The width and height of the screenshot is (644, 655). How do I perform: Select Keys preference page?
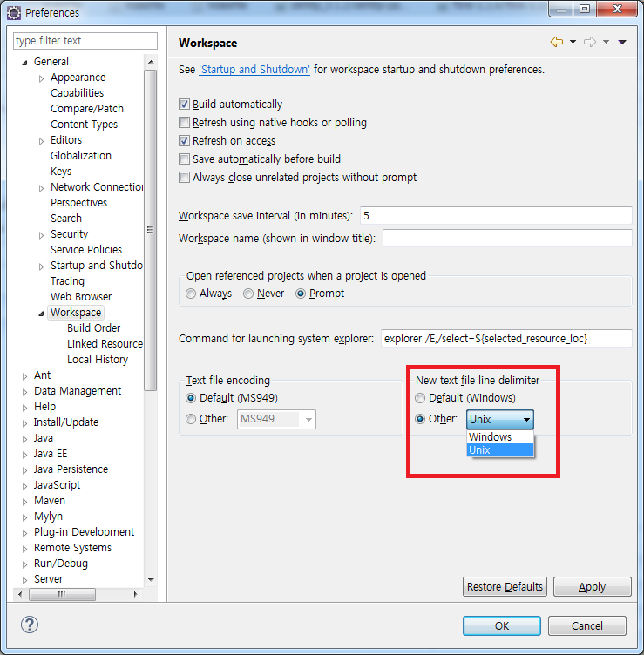click(61, 172)
